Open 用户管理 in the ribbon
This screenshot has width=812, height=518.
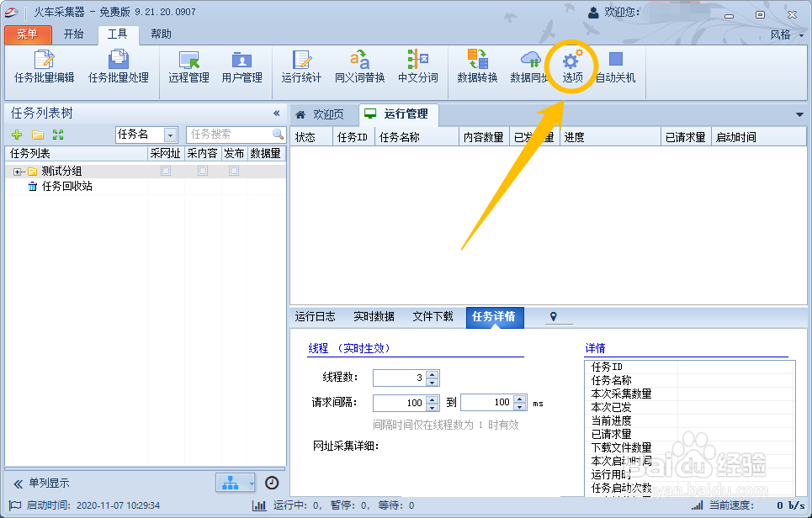click(241, 67)
